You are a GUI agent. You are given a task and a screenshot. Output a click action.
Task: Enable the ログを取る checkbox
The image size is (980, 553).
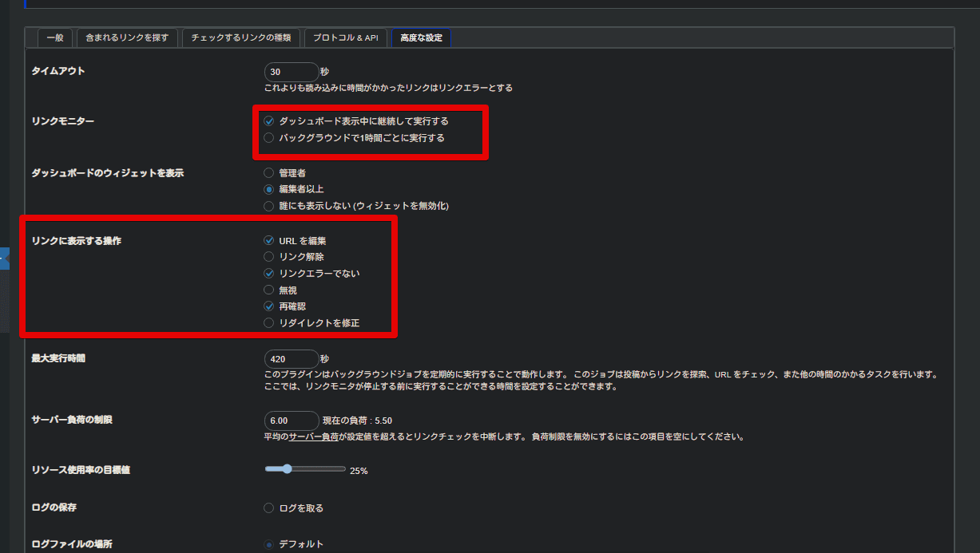pyautogui.click(x=269, y=508)
